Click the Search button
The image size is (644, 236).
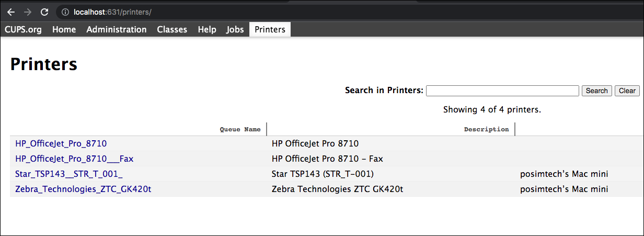pyautogui.click(x=596, y=91)
